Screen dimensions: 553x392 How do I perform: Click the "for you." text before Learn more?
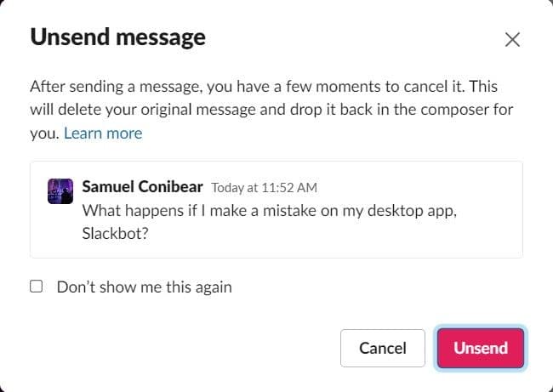[44, 134]
